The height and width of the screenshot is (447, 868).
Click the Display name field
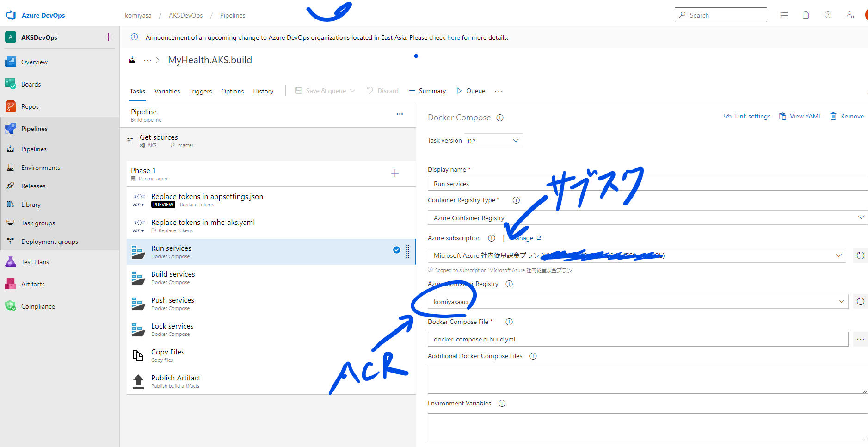point(647,183)
